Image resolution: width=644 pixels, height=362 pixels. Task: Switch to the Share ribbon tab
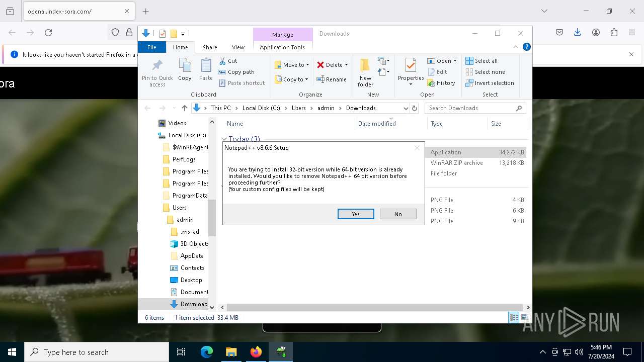click(x=210, y=47)
